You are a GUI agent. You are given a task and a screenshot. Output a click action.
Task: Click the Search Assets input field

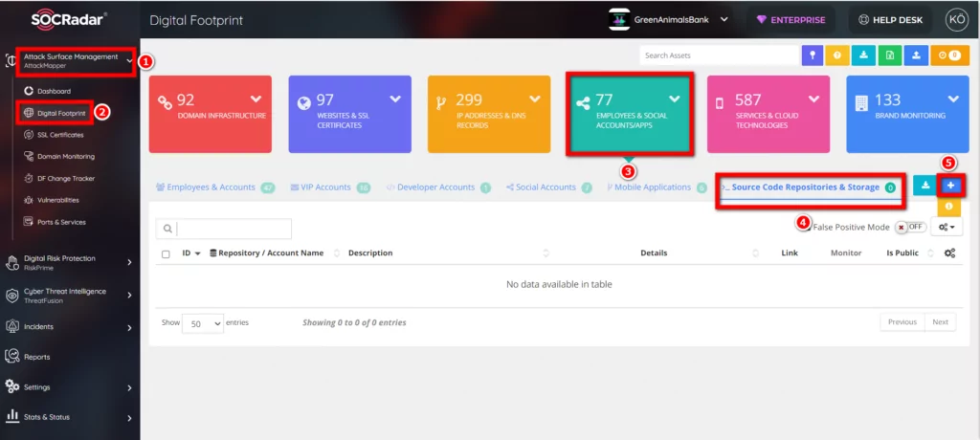coord(719,55)
